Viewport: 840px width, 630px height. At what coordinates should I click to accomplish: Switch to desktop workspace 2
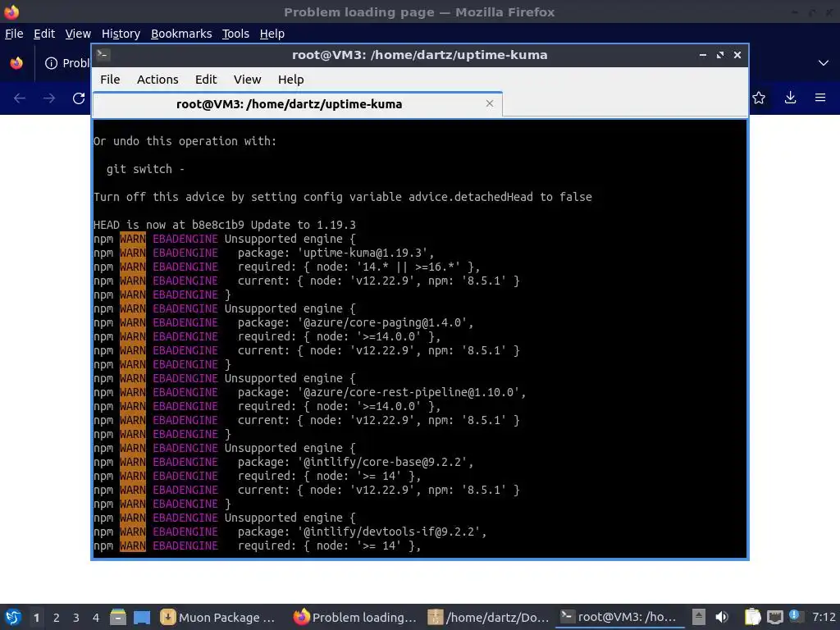click(57, 618)
